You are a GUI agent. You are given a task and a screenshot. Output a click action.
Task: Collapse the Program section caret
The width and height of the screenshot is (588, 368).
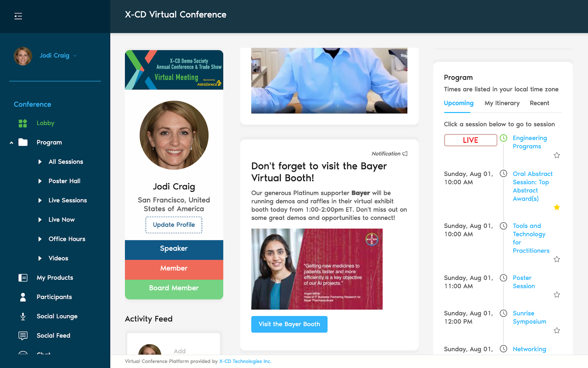click(11, 143)
